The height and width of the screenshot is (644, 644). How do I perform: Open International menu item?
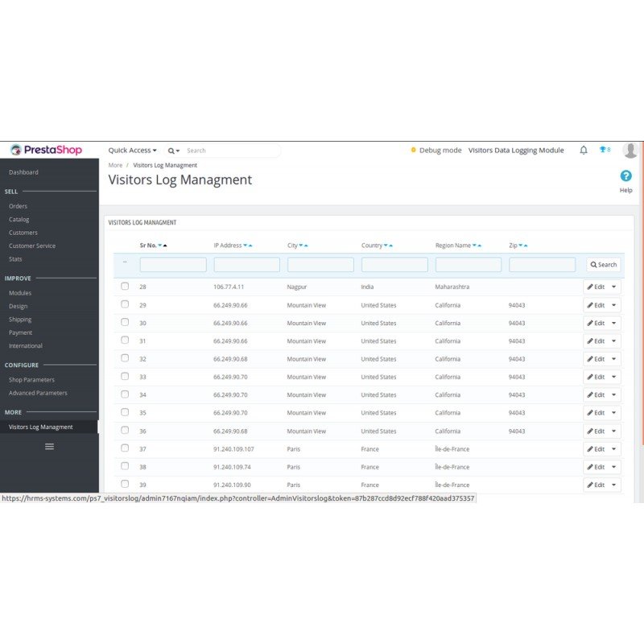pos(26,346)
